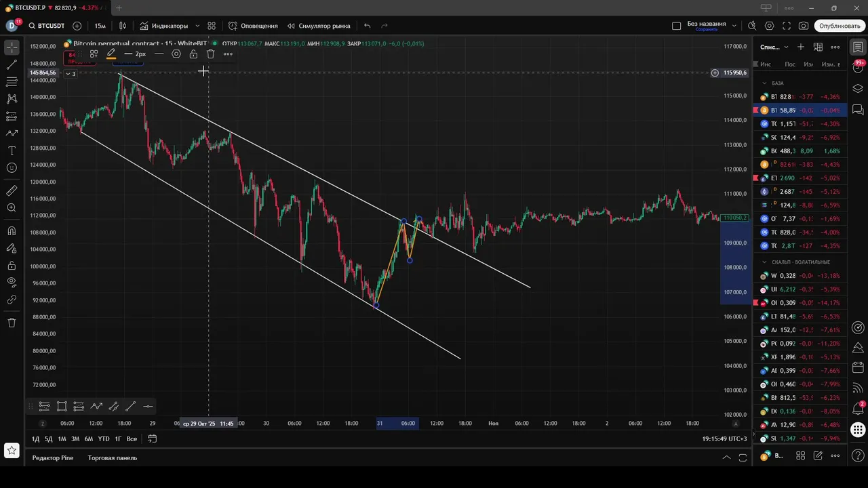Image resolution: width=868 pixels, height=488 pixels.
Task: Collapse the БАЗА watchlist section
Action: point(765,83)
